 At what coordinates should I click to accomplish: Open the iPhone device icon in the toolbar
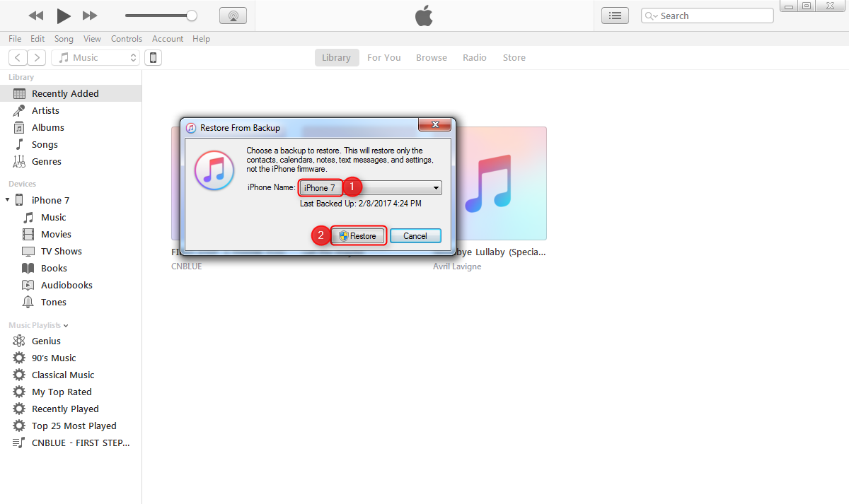(153, 57)
